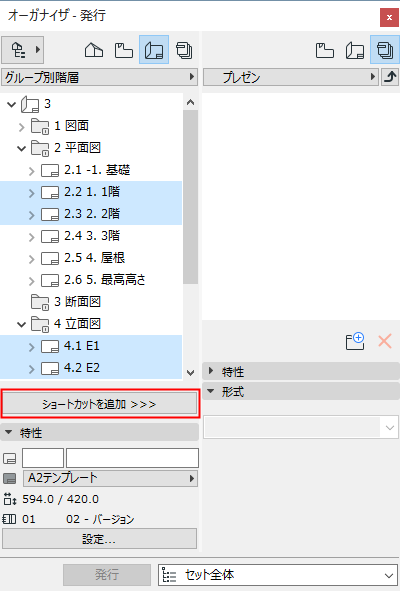Delete item with red X icon
The height and width of the screenshot is (591, 400).
385,341
